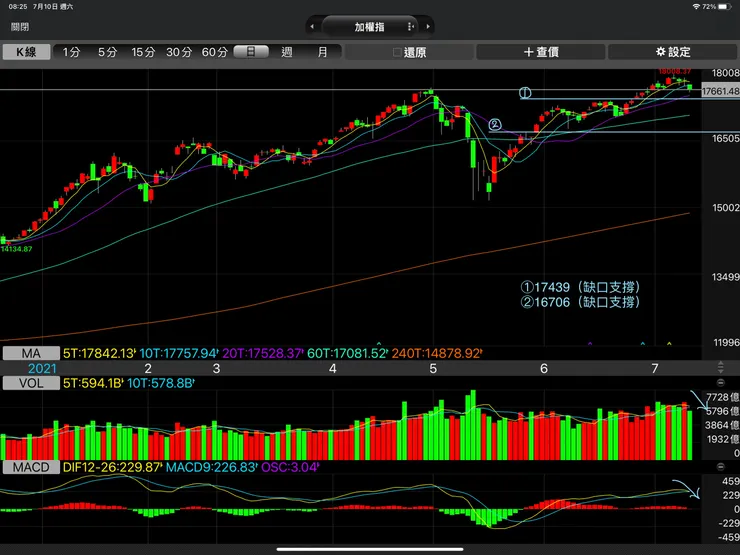Image resolution: width=740 pixels, height=555 pixels.
Task: Collapse the MACD panel with minus icon
Action: pos(721,467)
